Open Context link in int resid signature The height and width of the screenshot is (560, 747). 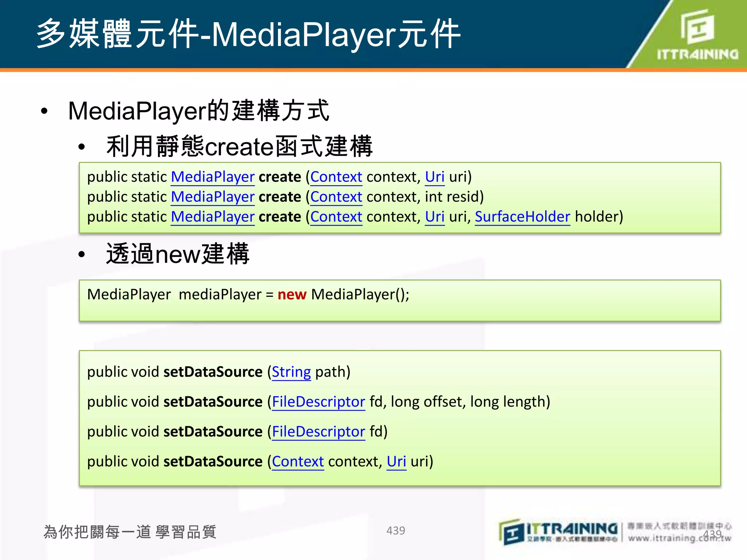(x=336, y=197)
